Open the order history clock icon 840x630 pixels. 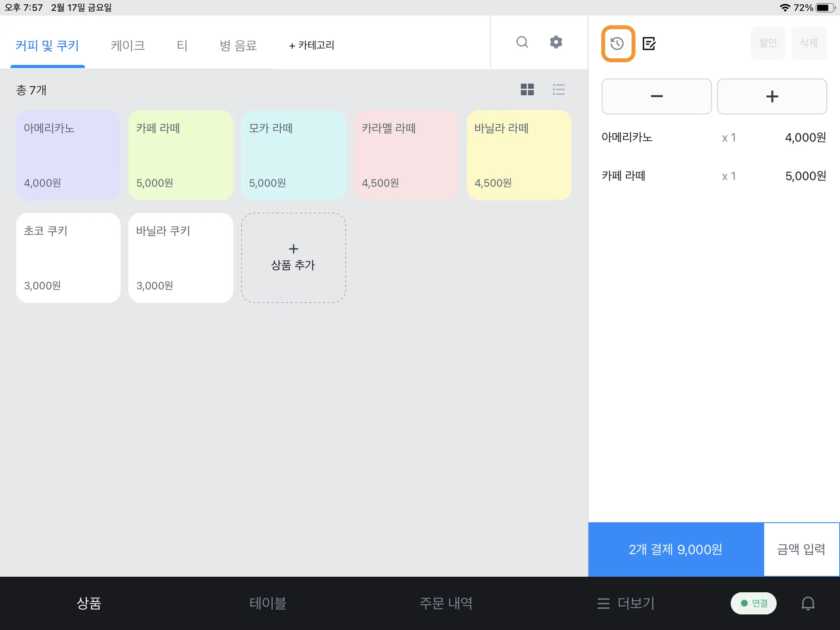[618, 43]
